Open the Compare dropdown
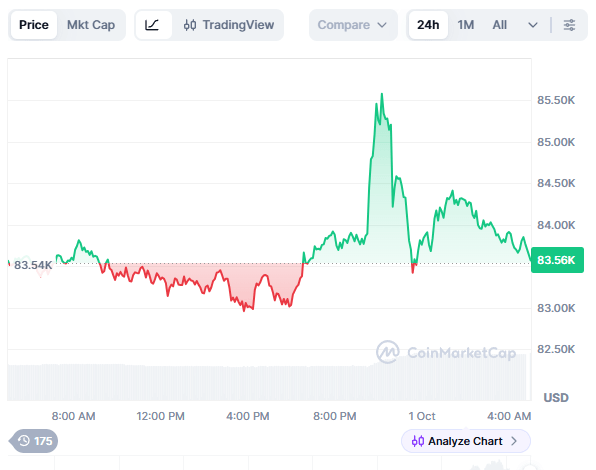Viewport: 596px width, 470px height. [x=353, y=25]
